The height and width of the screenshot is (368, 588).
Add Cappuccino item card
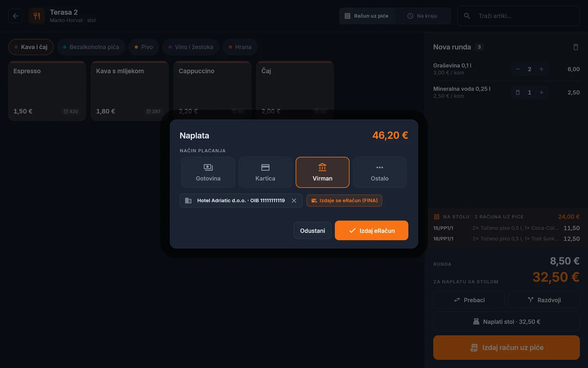tap(212, 91)
